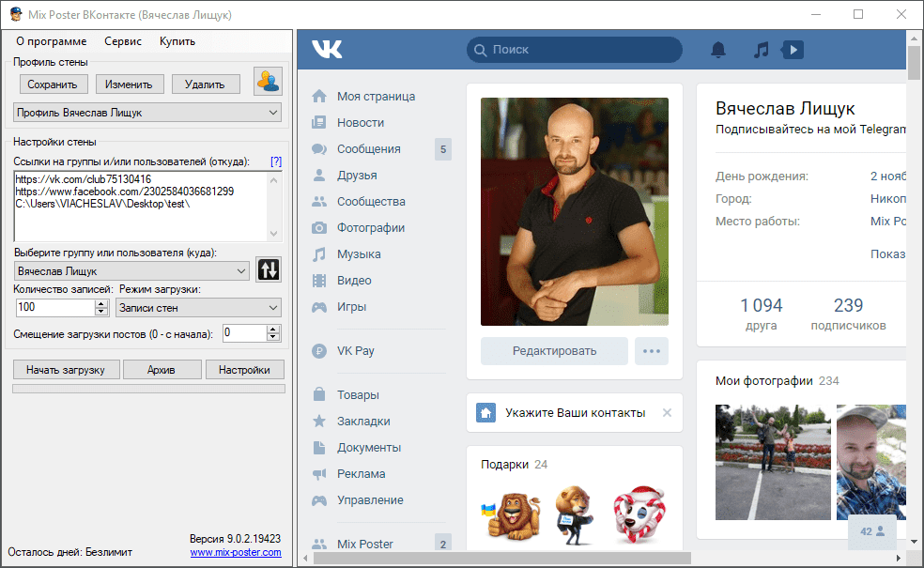Open the О программе menu
This screenshot has height=568, width=924.
52,41
